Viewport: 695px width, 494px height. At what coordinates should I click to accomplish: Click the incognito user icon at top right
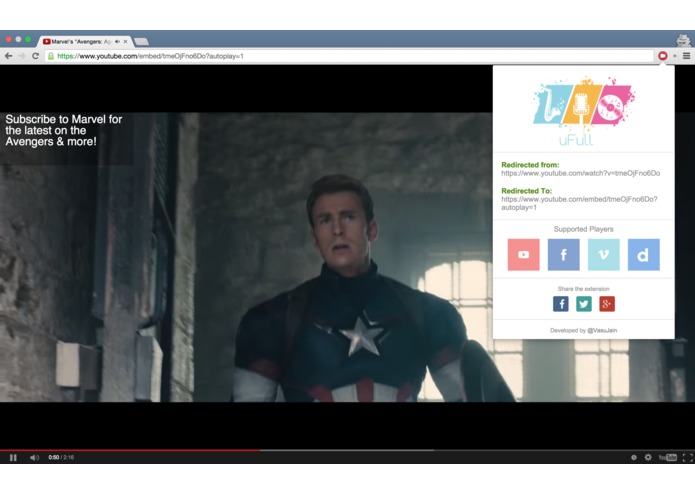(x=683, y=40)
